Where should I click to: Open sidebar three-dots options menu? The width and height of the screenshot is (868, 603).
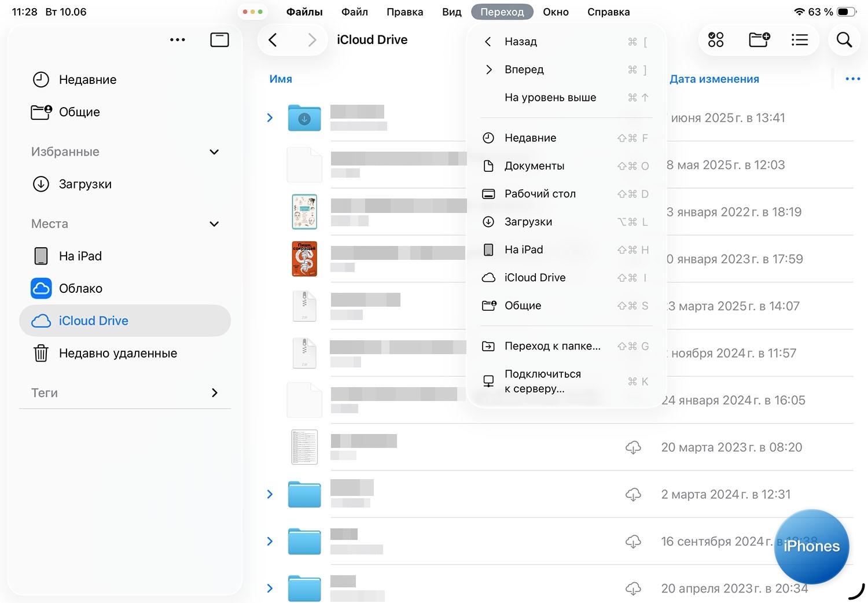(x=178, y=40)
